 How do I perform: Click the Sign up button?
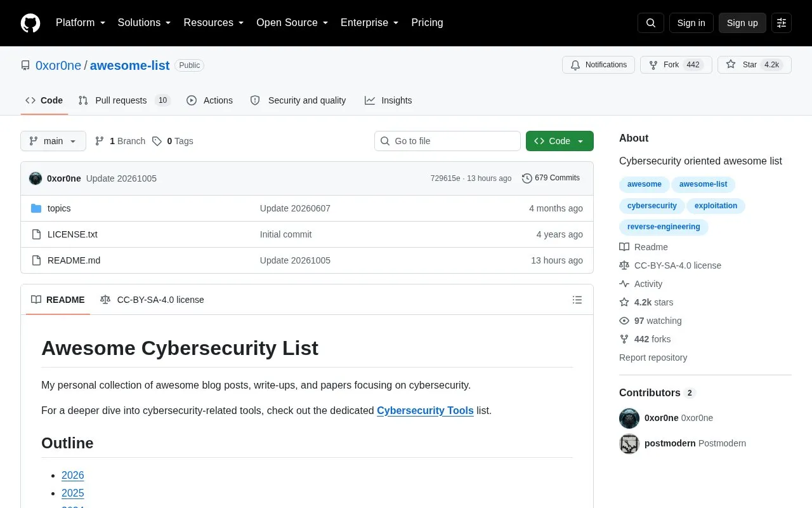tap(742, 23)
